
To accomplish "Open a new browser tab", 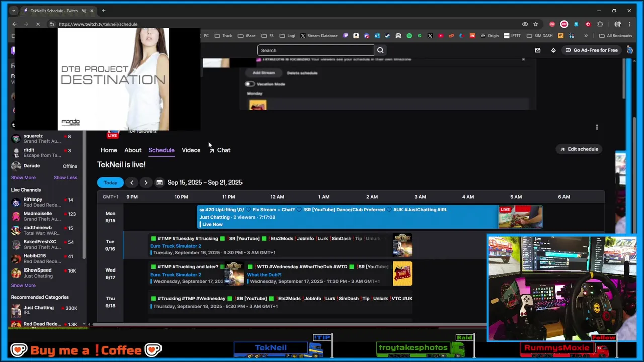I will (103, 11).
